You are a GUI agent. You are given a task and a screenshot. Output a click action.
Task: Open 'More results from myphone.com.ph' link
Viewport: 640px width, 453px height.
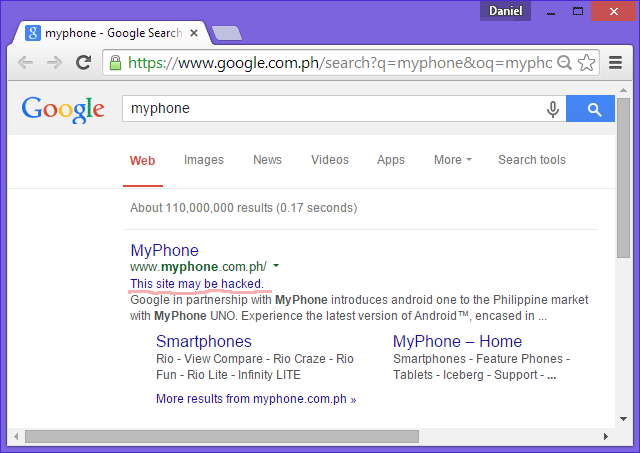tap(256, 399)
